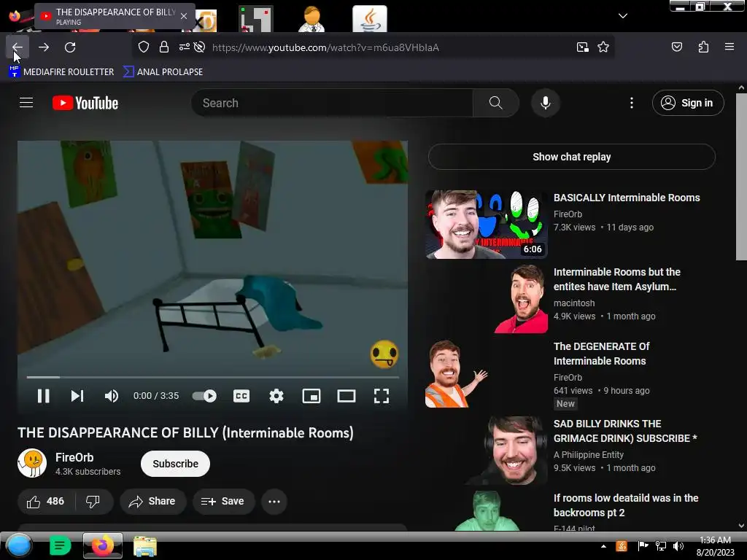Toggle closed captions

[x=241, y=396]
